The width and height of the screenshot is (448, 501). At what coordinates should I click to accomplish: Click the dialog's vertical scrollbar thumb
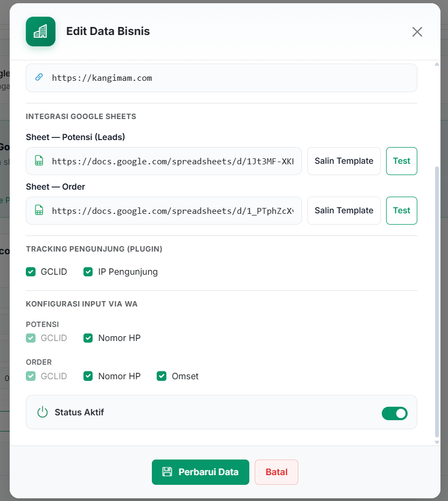(437, 302)
